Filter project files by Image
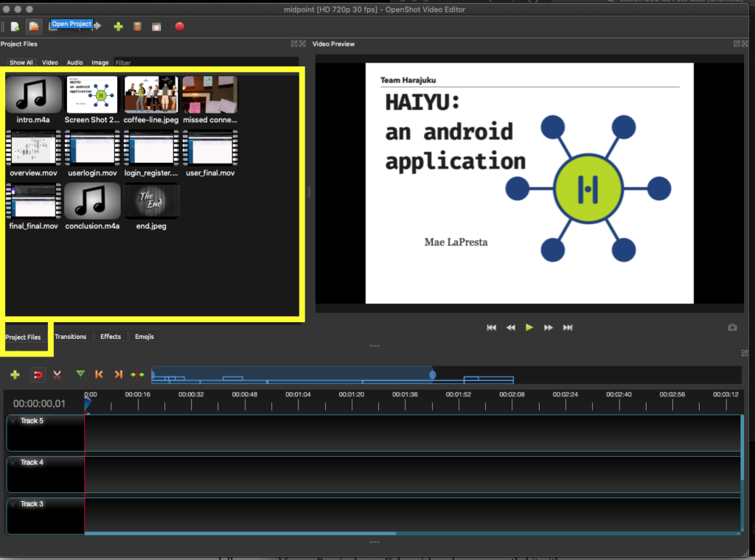This screenshot has height=560, width=755. pos(100,63)
